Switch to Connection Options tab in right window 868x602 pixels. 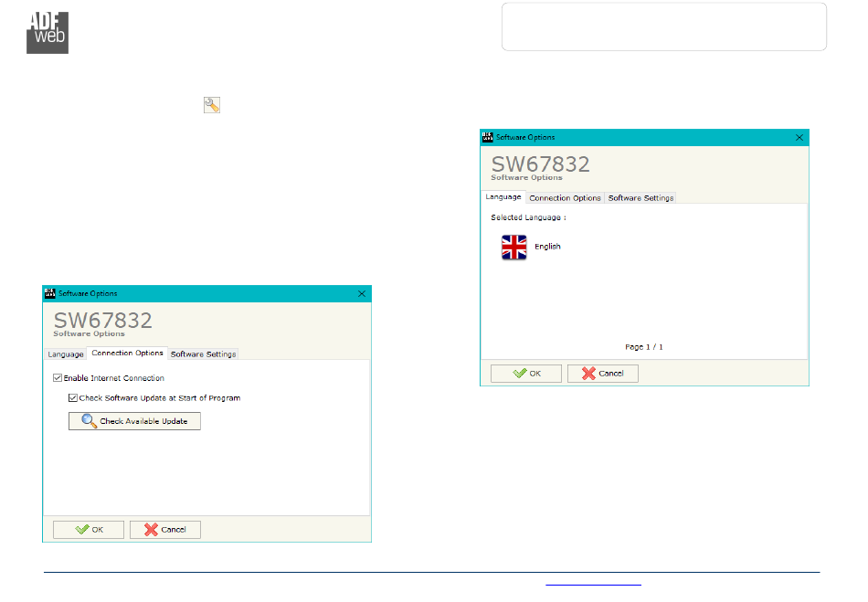click(x=565, y=198)
